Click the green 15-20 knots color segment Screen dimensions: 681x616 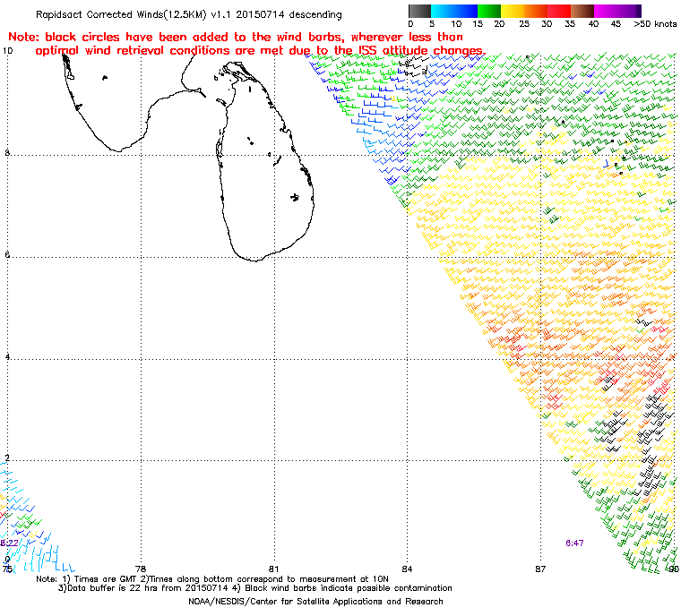[489, 11]
